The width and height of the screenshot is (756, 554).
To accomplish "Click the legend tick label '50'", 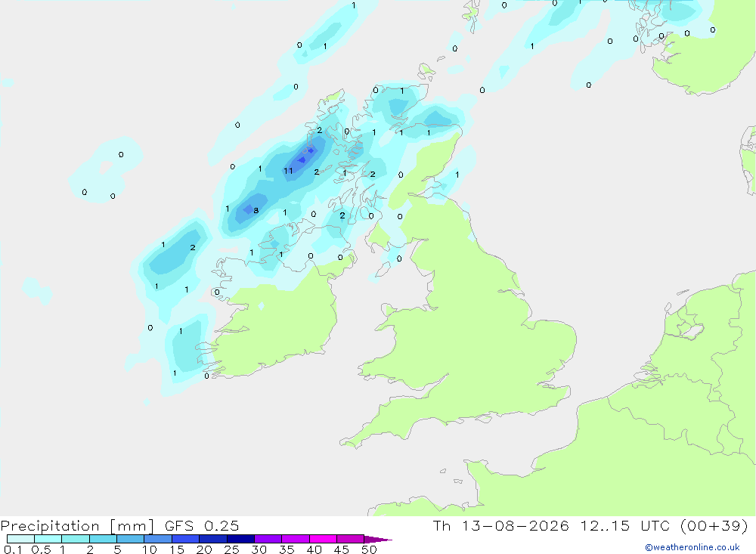I will click(369, 549).
